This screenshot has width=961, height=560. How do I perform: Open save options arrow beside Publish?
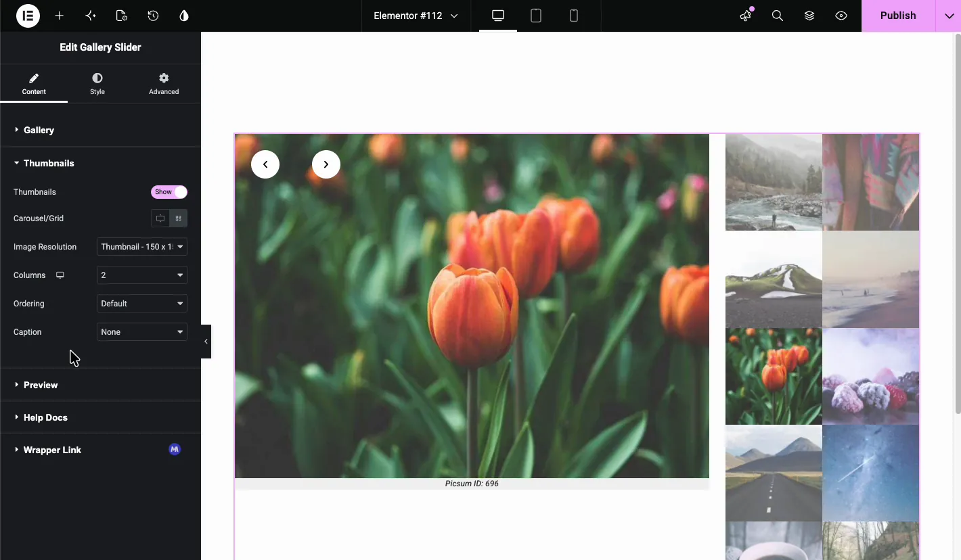[948, 16]
